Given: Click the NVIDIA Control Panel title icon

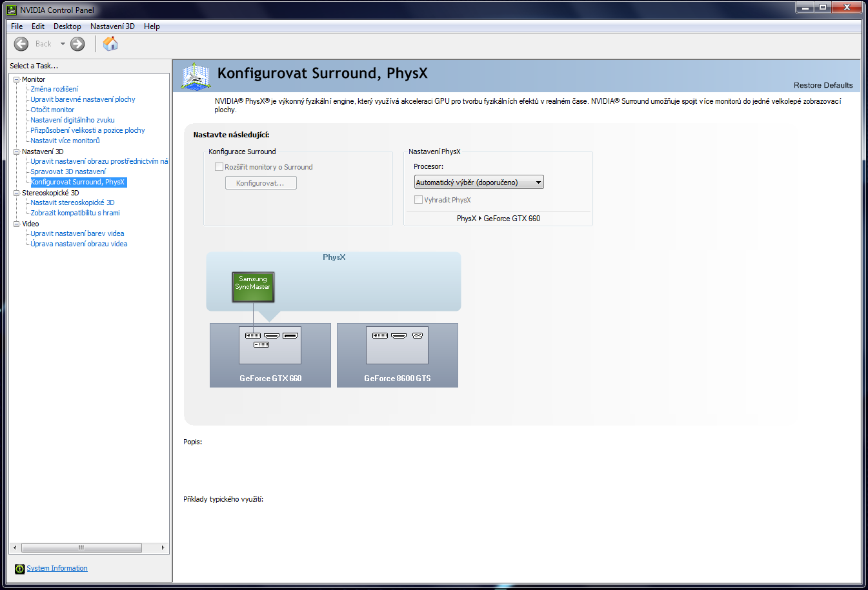Looking at the screenshot, I should (11, 10).
